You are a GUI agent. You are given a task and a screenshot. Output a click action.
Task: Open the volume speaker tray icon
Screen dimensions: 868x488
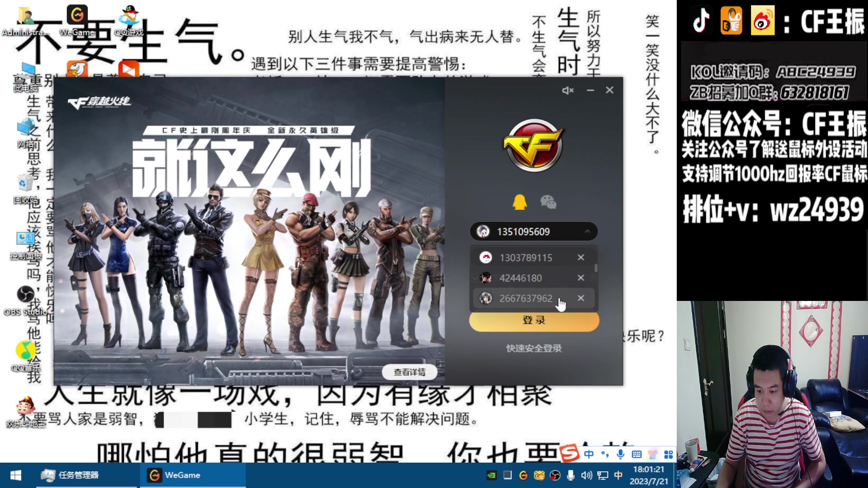pyautogui.click(x=586, y=475)
